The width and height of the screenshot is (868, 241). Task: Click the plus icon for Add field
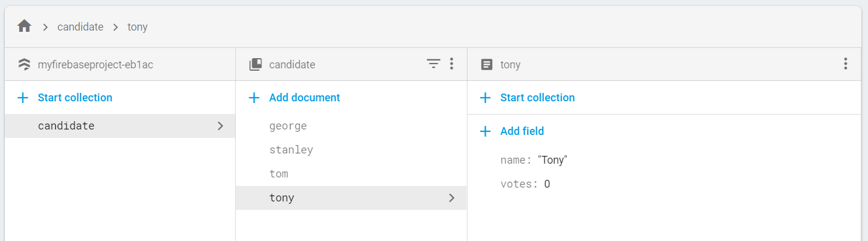click(x=486, y=131)
